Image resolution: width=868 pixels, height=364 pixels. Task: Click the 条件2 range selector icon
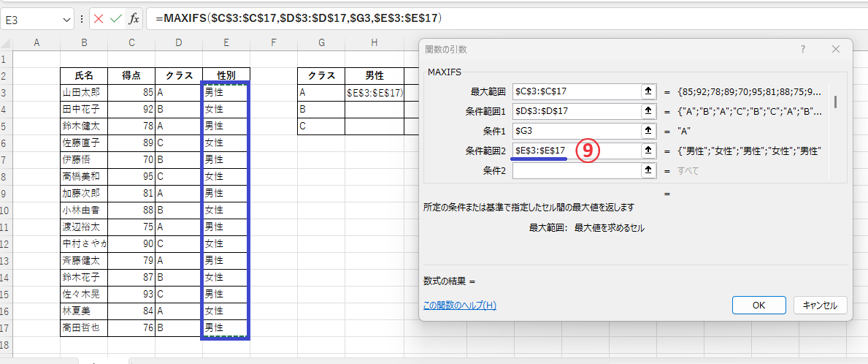(647, 170)
